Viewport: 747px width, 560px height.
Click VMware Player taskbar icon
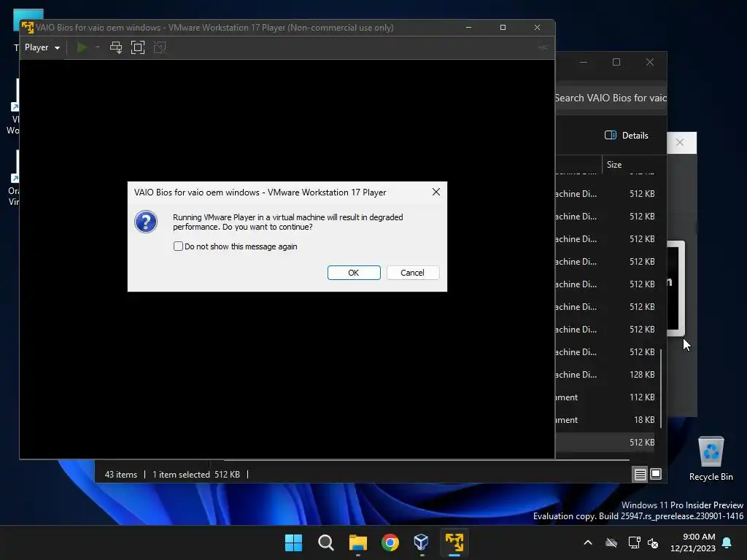click(x=454, y=542)
